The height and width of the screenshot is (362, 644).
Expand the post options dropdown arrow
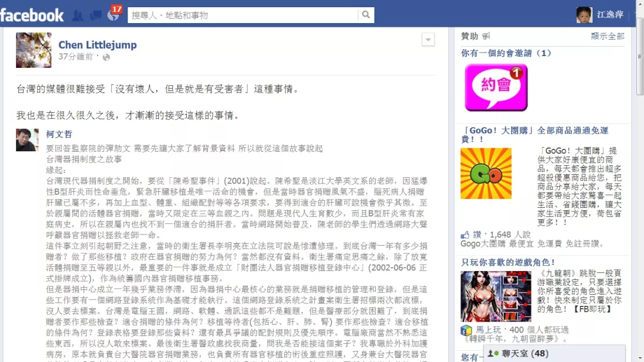coord(428,40)
